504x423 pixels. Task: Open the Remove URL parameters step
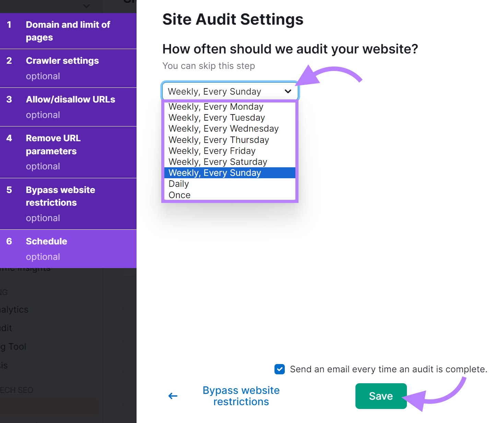(x=68, y=152)
